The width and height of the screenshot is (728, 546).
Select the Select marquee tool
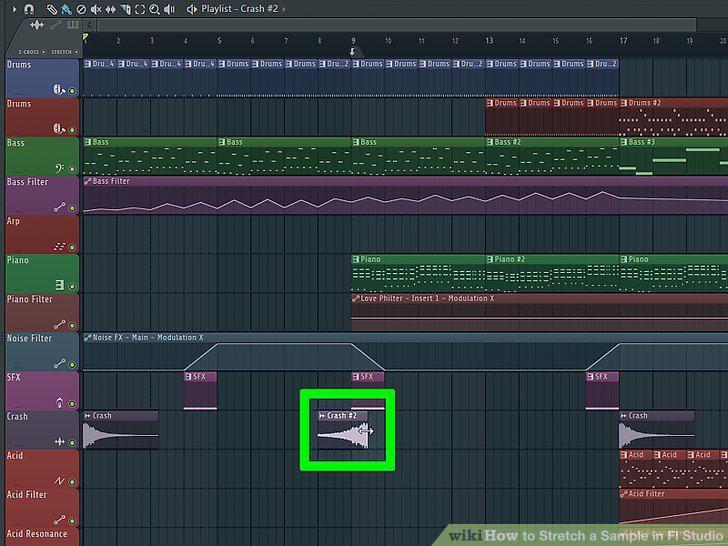[140, 9]
